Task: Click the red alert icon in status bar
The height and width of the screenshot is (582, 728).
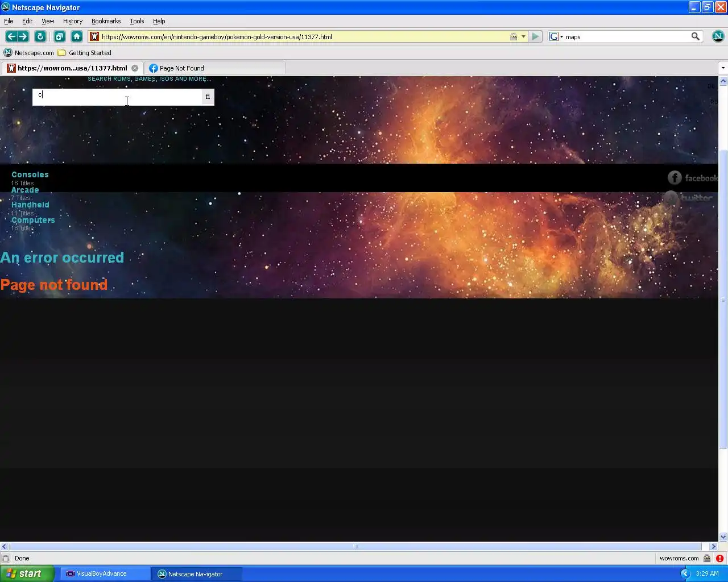Action: click(719, 558)
